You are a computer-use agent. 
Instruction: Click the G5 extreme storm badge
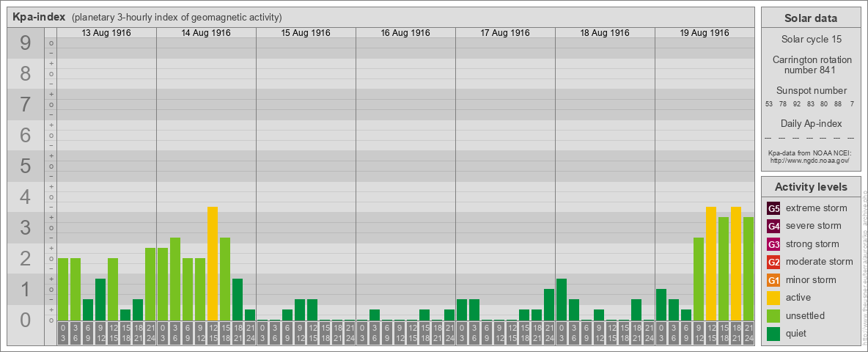coord(773,208)
